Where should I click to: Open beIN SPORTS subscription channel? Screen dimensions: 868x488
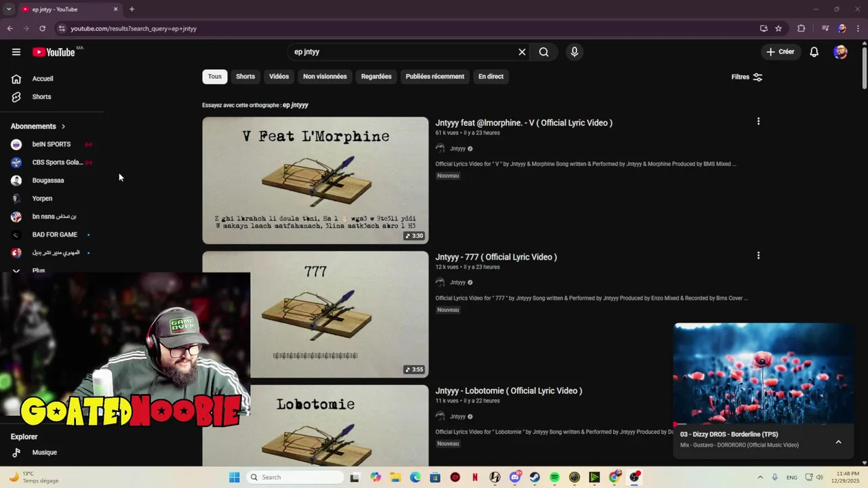tap(52, 144)
